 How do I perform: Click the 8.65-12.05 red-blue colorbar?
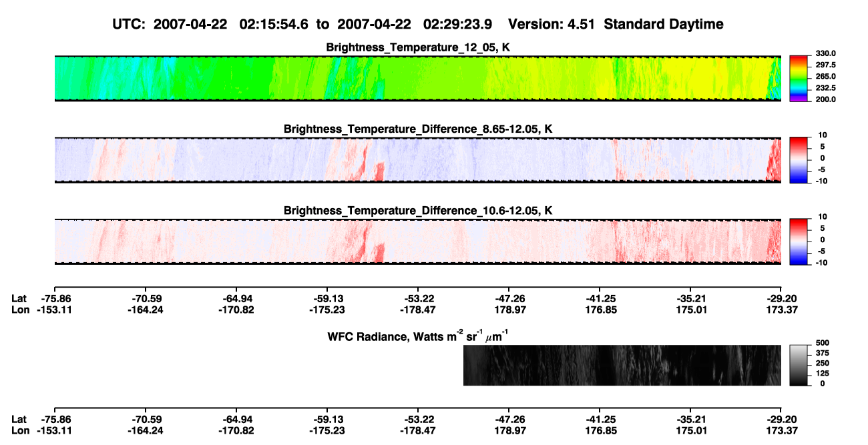(x=799, y=159)
